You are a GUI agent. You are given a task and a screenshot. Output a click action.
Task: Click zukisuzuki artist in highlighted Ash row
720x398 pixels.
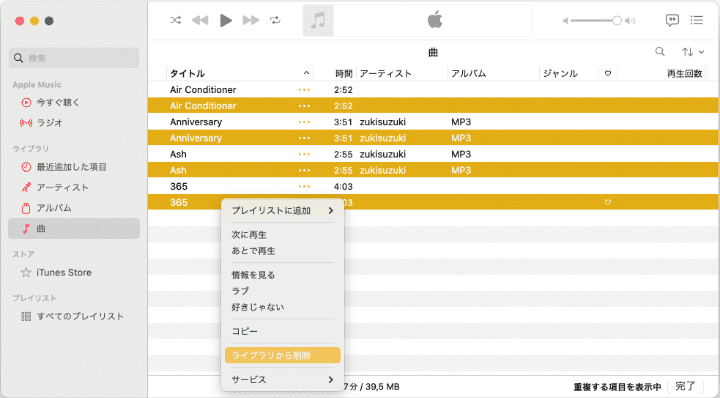coord(382,170)
